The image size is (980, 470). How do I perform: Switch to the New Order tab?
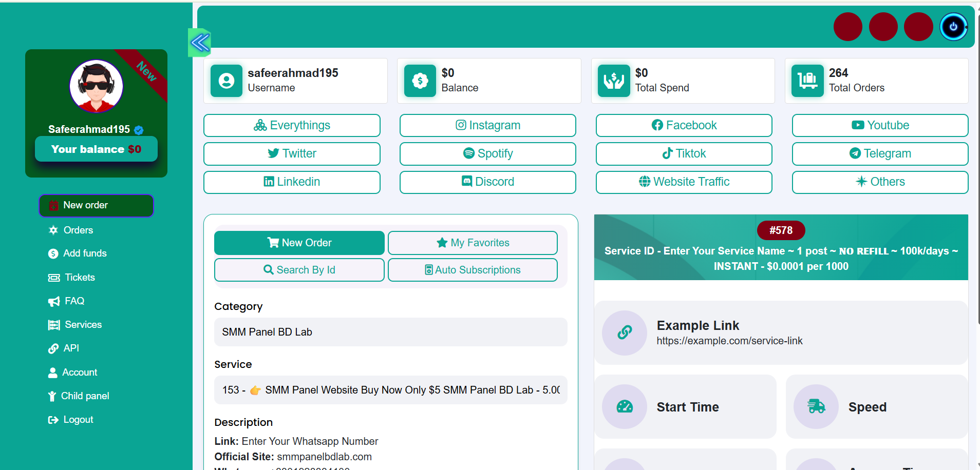click(299, 243)
